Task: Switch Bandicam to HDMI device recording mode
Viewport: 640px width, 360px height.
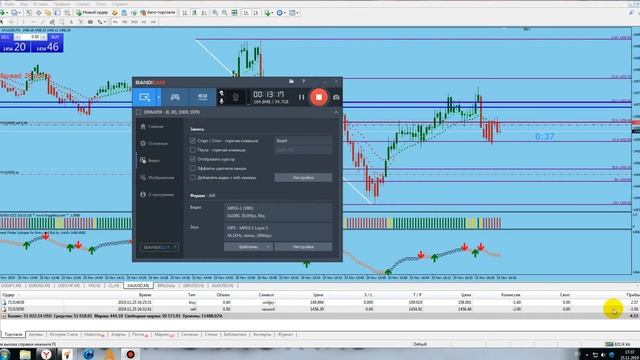Action: 202,97
